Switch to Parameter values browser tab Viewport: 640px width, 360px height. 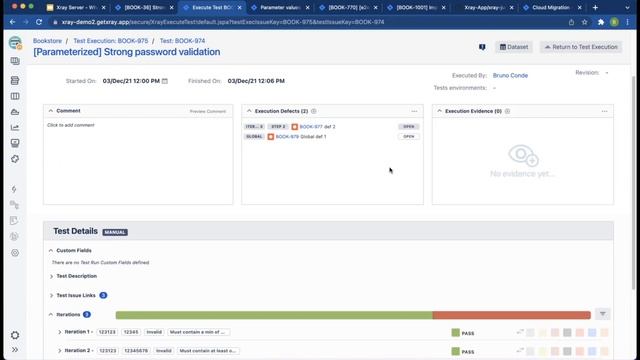click(280, 7)
